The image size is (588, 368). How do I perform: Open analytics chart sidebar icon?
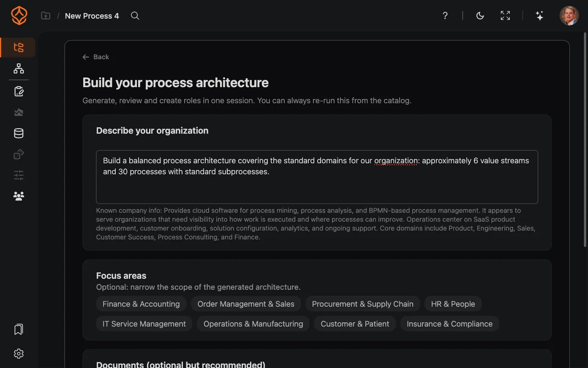click(x=19, y=112)
